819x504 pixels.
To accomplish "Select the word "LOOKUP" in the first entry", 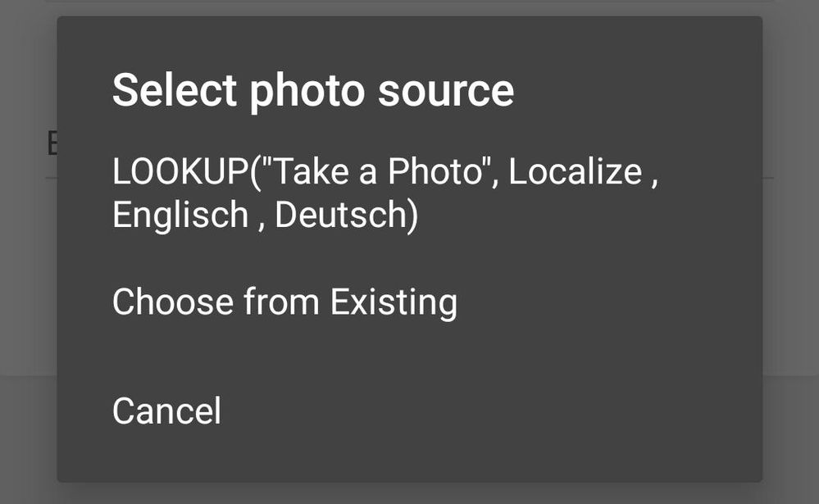I will (x=180, y=171).
